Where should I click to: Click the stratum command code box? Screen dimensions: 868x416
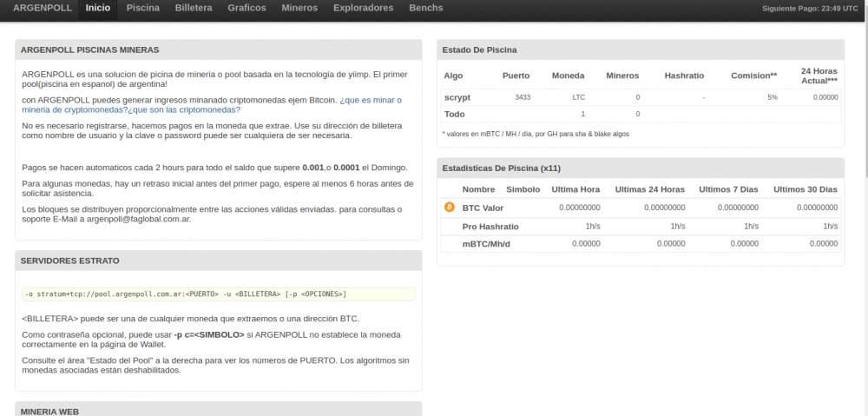219,294
